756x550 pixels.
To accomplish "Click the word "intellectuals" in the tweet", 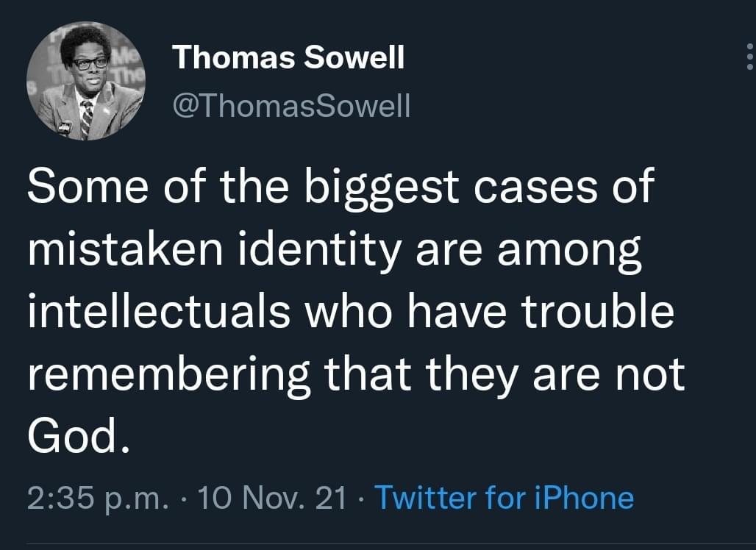I will click(x=158, y=312).
